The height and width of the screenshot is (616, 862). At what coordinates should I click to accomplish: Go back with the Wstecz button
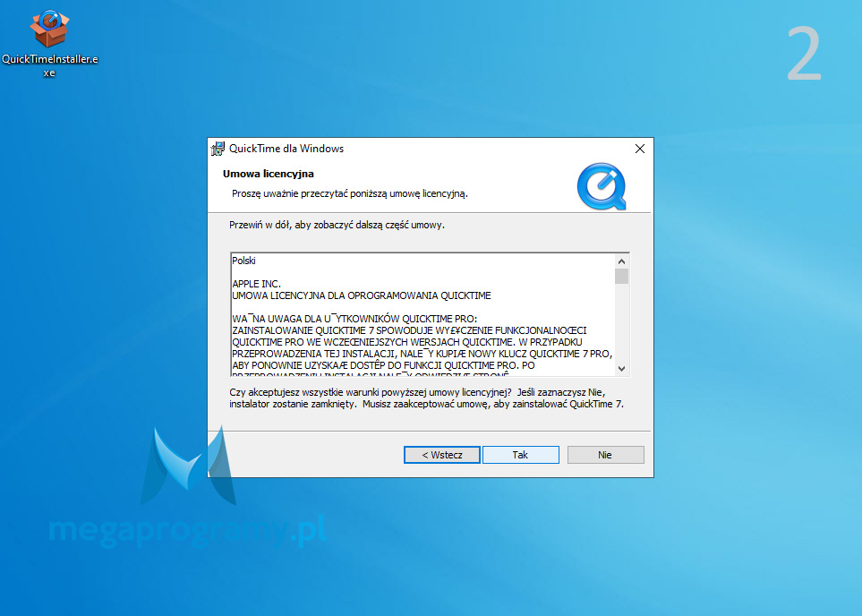[x=442, y=455]
